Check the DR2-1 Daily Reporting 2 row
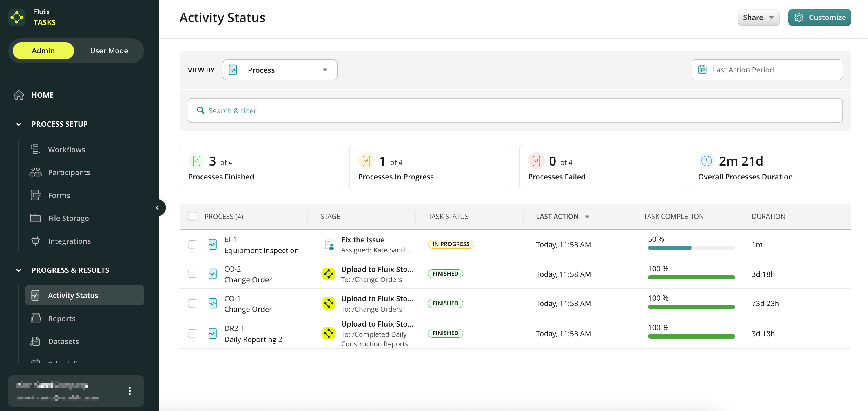 [x=192, y=333]
